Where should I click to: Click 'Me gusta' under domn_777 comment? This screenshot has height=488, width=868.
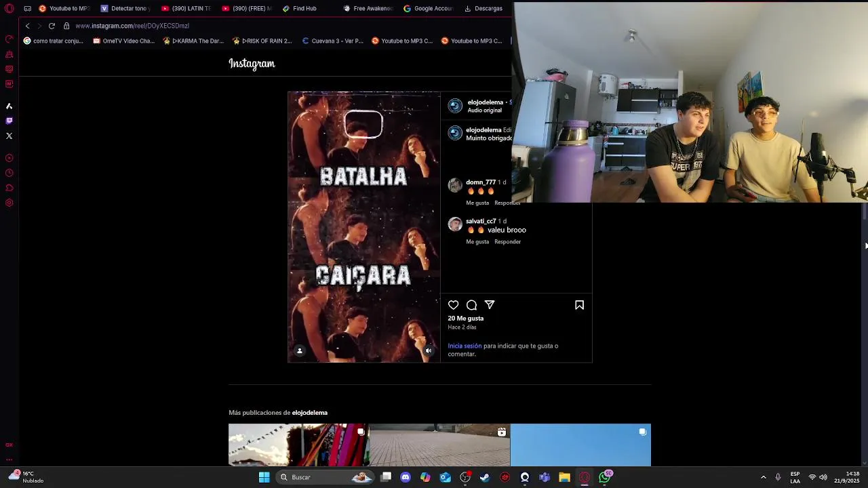(x=477, y=203)
